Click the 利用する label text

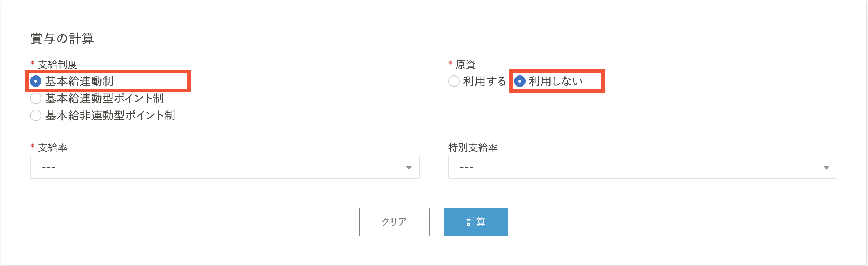tap(484, 81)
